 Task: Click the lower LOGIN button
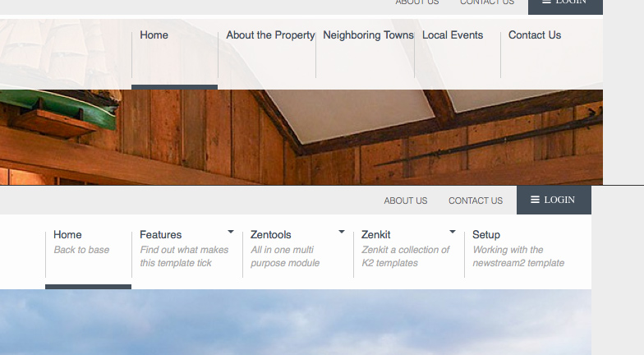[554, 201]
